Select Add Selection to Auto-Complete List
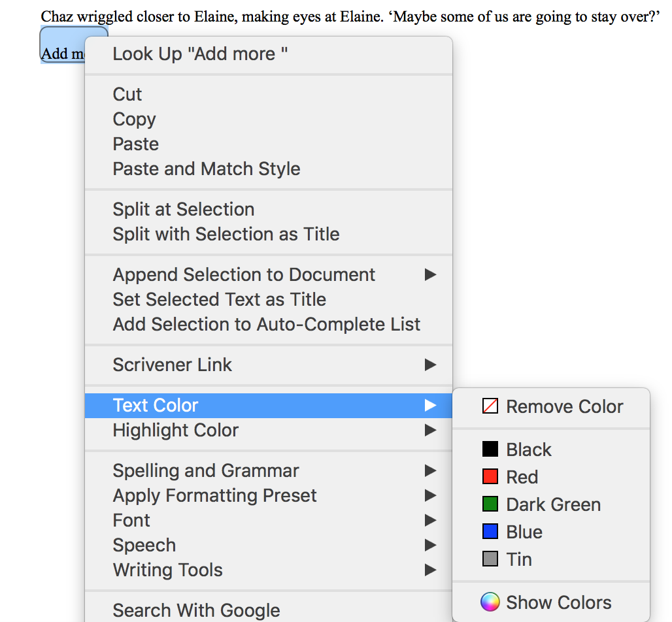Image resolution: width=672 pixels, height=622 pixels. pyautogui.click(x=269, y=324)
